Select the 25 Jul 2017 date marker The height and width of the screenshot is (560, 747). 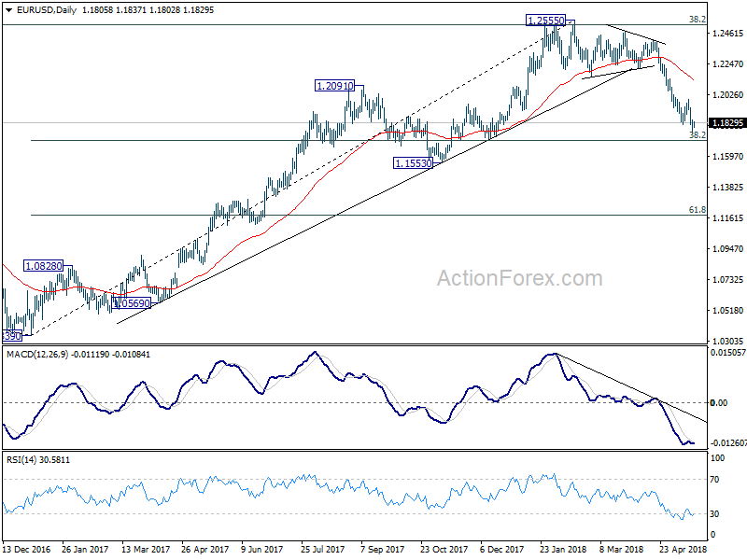pyautogui.click(x=322, y=549)
